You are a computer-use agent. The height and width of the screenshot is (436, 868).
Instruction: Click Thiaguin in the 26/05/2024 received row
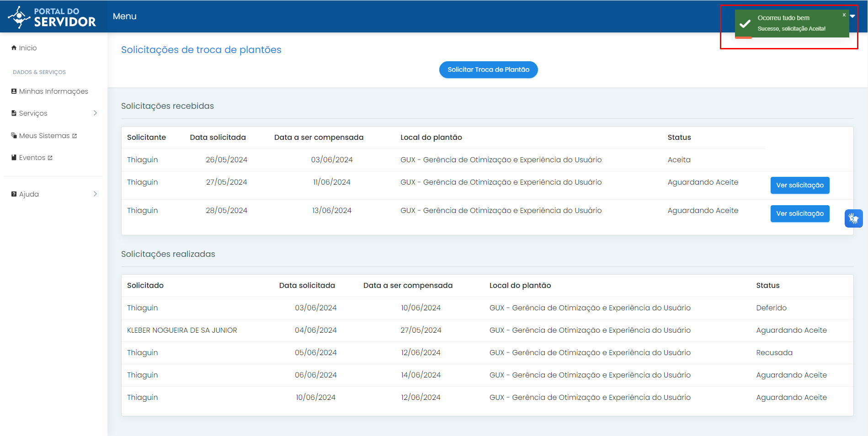point(143,160)
